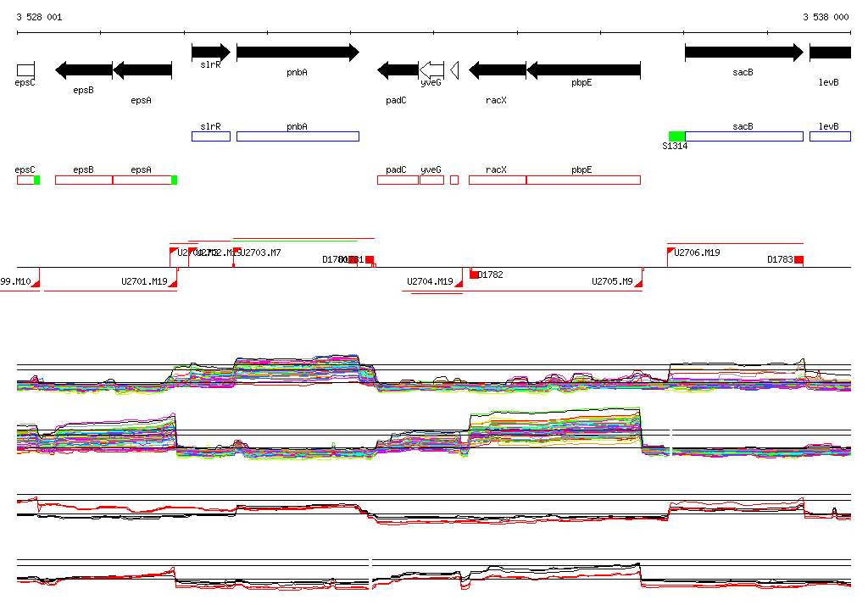Click the racX label under the black arrow

(496, 100)
